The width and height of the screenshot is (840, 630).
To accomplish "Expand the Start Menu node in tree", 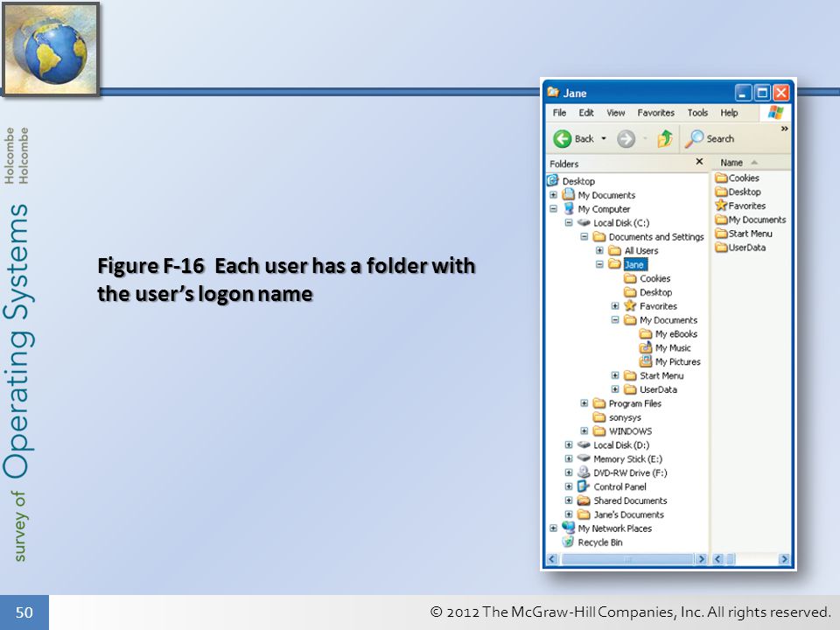I will [x=615, y=375].
